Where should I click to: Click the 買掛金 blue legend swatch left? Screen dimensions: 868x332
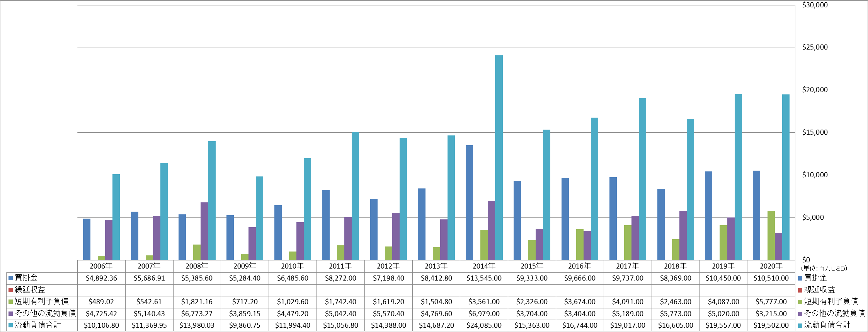pos(11,278)
